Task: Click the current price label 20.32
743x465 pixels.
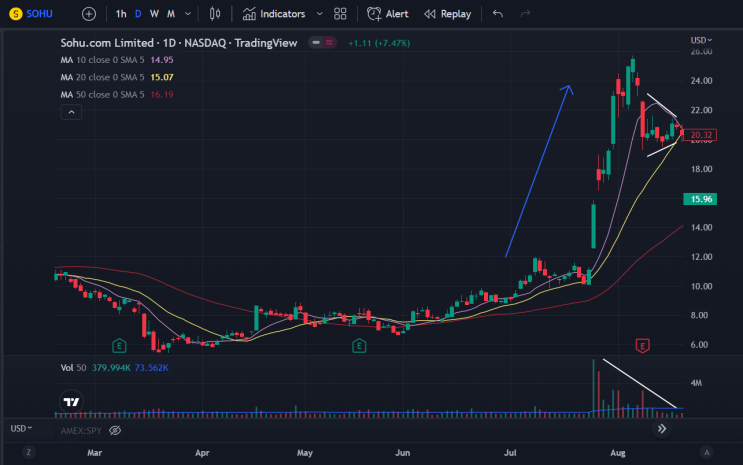Action: pos(700,135)
